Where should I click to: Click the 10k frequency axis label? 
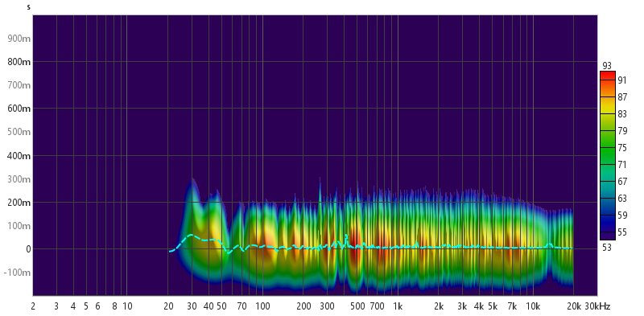(x=533, y=306)
